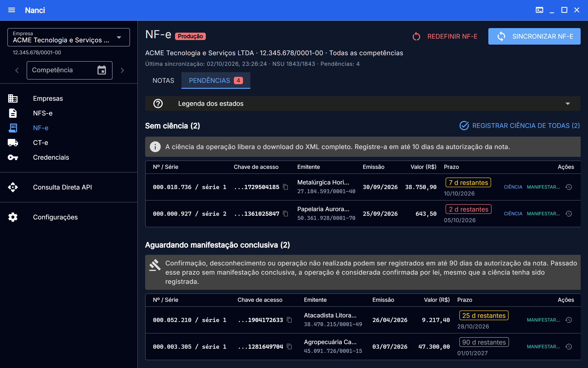Click MANIFESTAR for Papelaria Aurora note
This screenshot has width=588, height=368.
pos(543,214)
